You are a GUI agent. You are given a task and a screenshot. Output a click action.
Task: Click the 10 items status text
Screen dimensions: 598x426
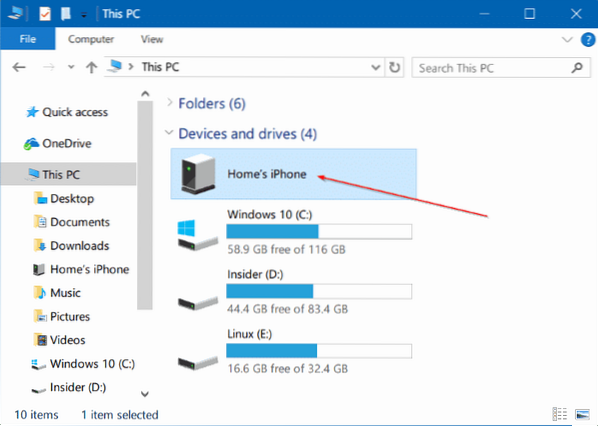coord(36,415)
